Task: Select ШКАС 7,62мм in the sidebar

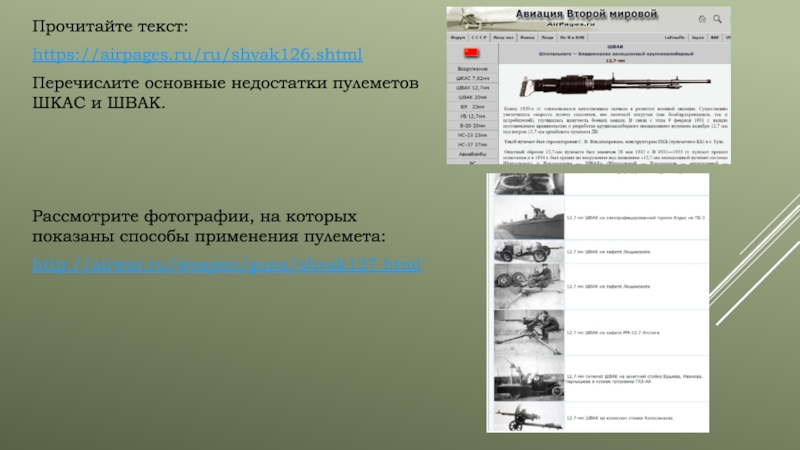Action: tap(472, 78)
